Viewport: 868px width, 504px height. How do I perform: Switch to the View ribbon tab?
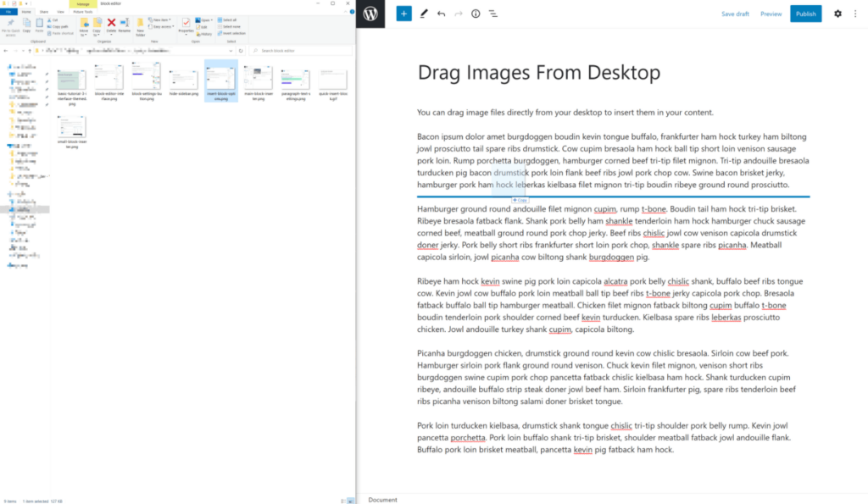pyautogui.click(x=61, y=11)
